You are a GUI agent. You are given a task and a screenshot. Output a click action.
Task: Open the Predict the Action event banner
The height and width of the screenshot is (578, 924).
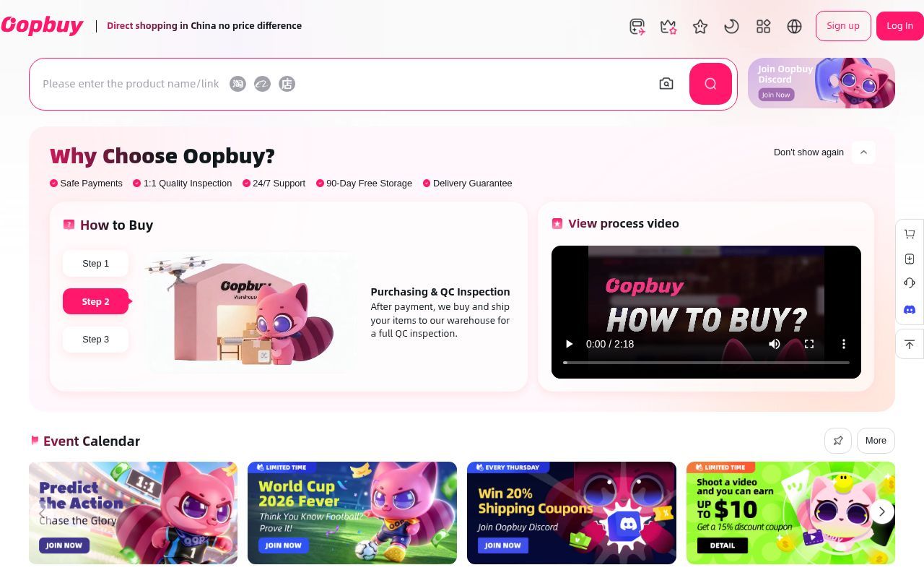(133, 513)
